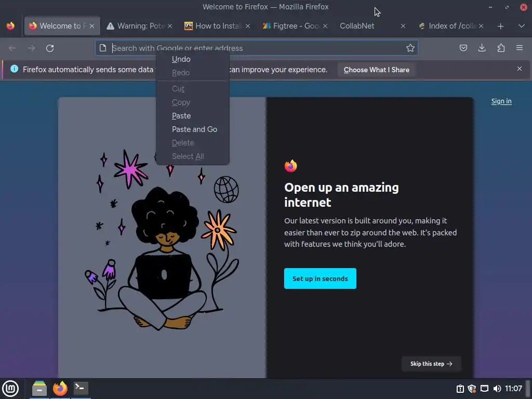Viewport: 532px width, 399px height.
Task: Open the file manager from taskbar
Action: 39,389
